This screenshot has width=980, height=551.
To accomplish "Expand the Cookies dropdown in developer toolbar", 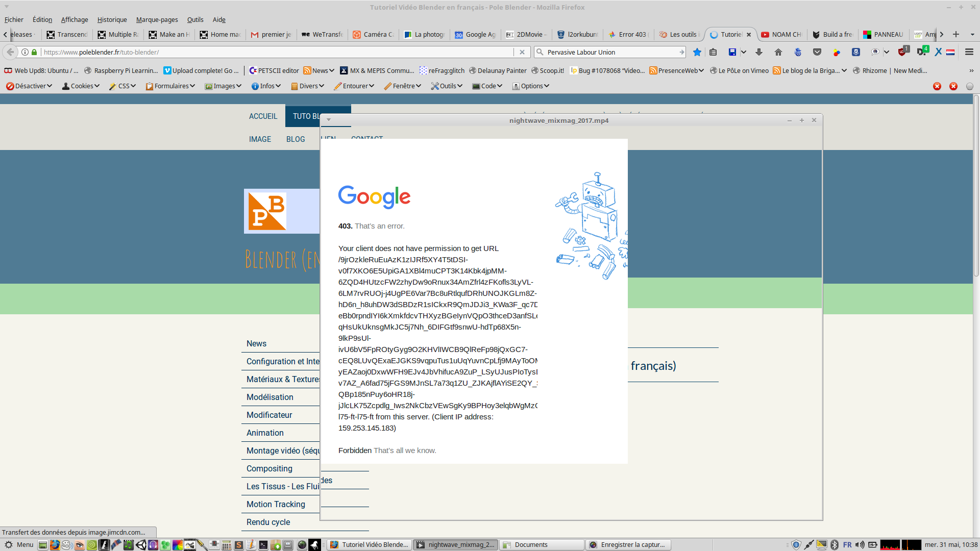I will pos(81,86).
